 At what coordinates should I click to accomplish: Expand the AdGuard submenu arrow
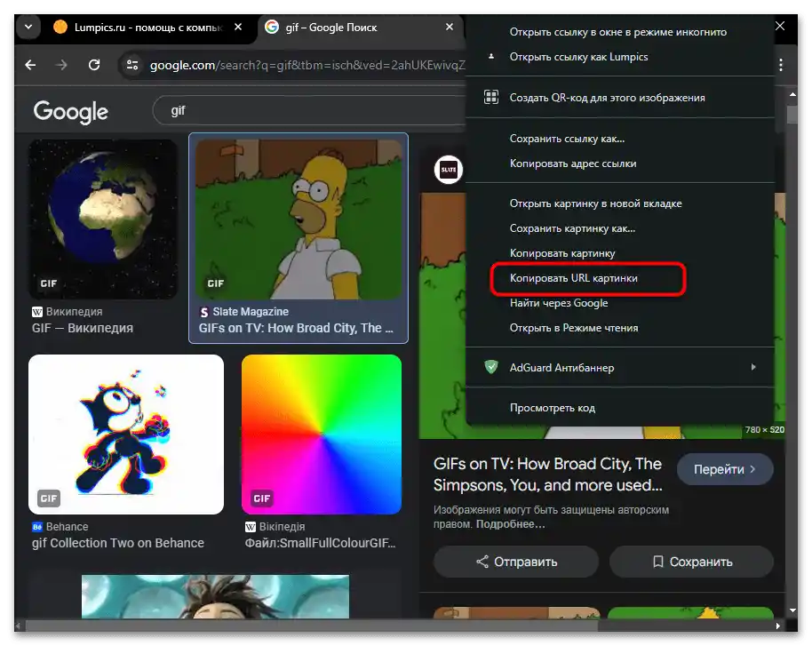[x=753, y=367]
